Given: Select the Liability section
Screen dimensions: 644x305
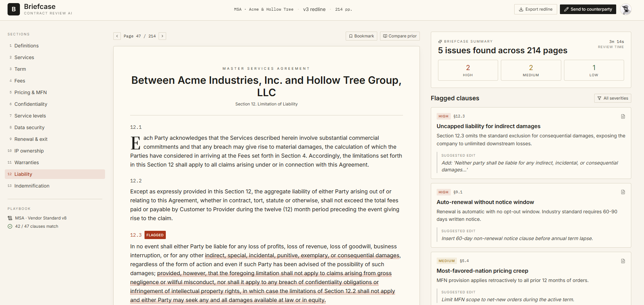Looking at the screenshot, I should click(x=55, y=174).
